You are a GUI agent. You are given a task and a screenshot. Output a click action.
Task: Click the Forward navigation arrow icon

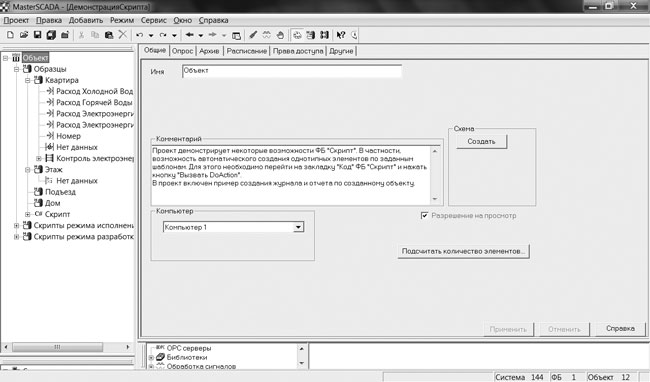[213, 35]
